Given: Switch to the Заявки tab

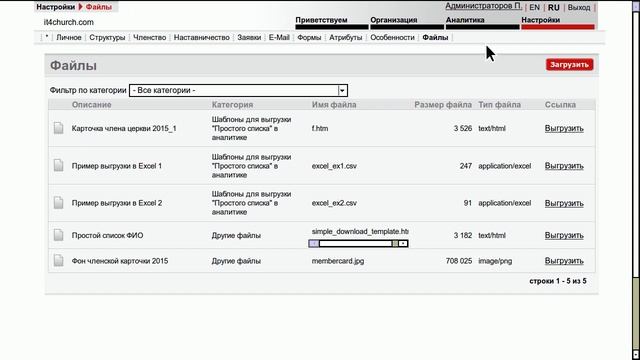Looking at the screenshot, I should tap(249, 38).
